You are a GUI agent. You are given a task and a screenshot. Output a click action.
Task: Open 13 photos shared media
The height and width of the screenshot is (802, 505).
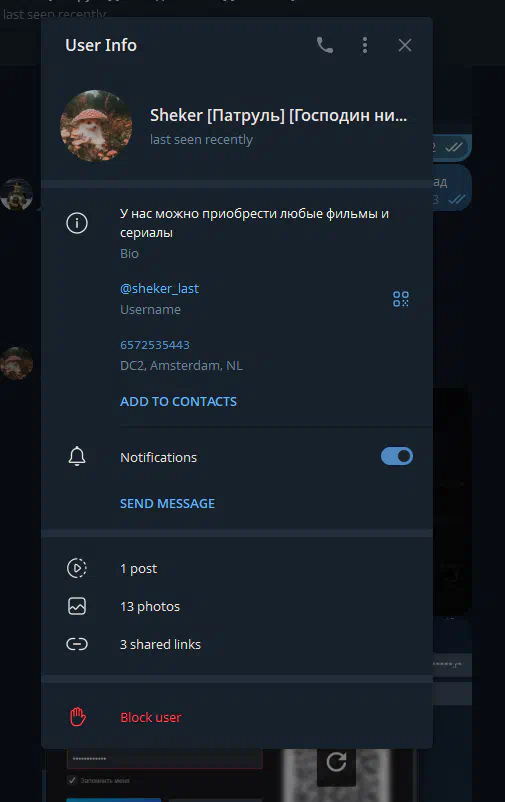pos(237,606)
